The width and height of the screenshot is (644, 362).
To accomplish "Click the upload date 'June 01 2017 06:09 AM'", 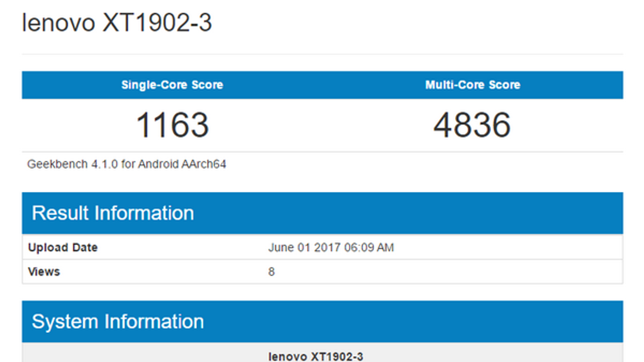I will 331,247.
